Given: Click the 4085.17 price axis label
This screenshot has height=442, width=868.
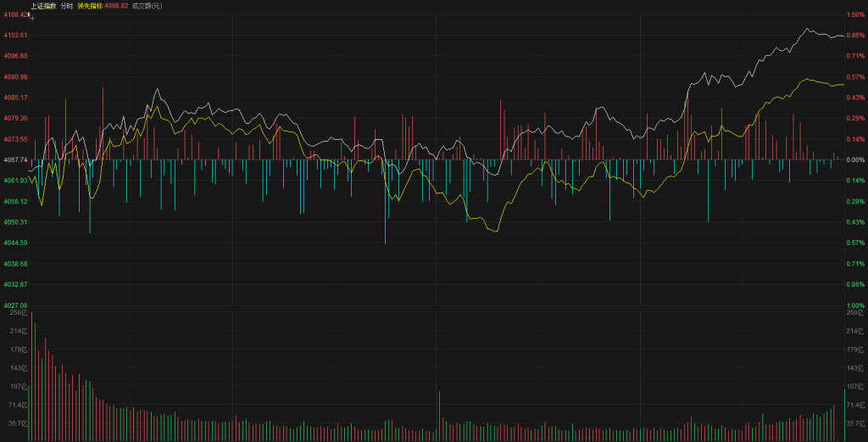Looking at the screenshot, I should (x=14, y=98).
